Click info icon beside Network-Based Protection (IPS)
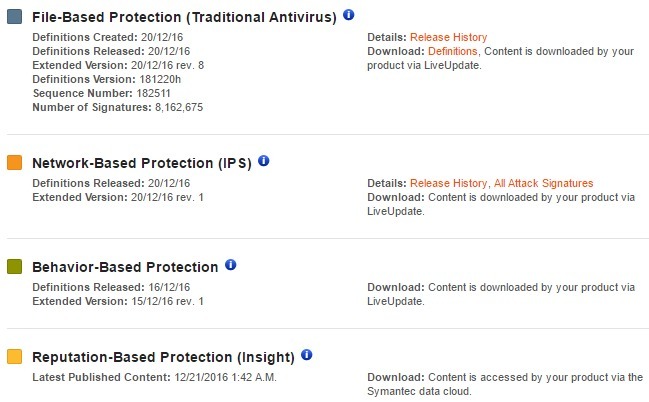 tap(264, 161)
